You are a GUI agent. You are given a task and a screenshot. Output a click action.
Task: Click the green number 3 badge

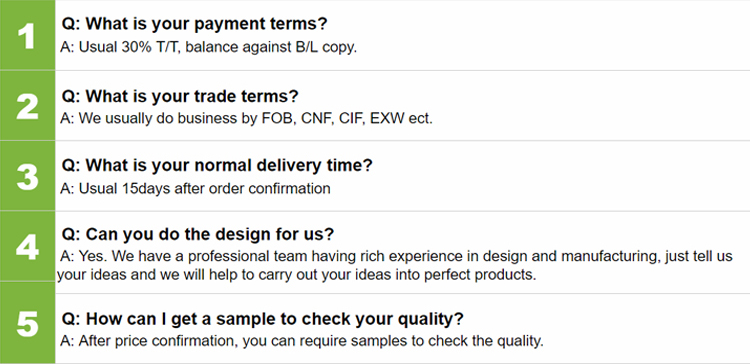click(27, 176)
